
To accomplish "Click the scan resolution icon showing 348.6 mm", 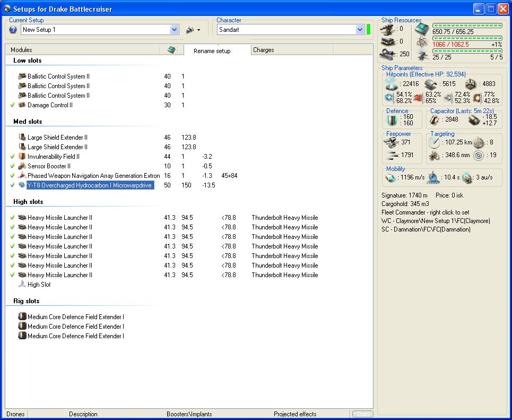I will click(435, 155).
